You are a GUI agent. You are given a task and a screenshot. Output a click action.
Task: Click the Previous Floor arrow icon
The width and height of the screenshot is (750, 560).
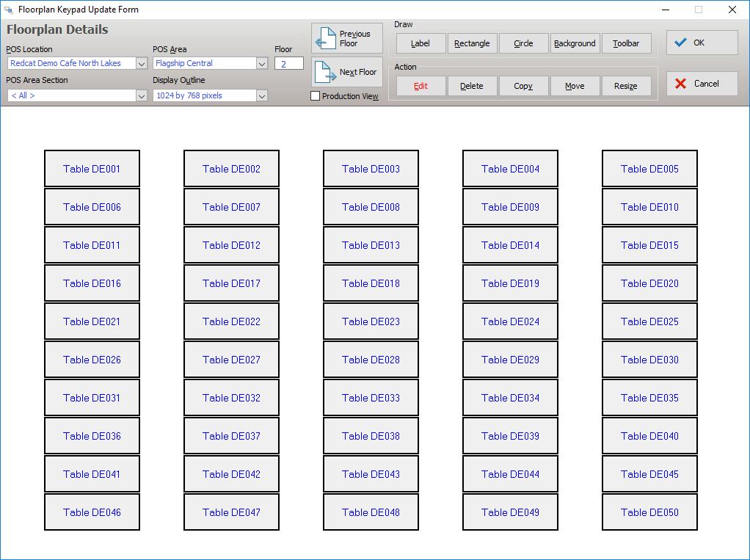(325, 39)
